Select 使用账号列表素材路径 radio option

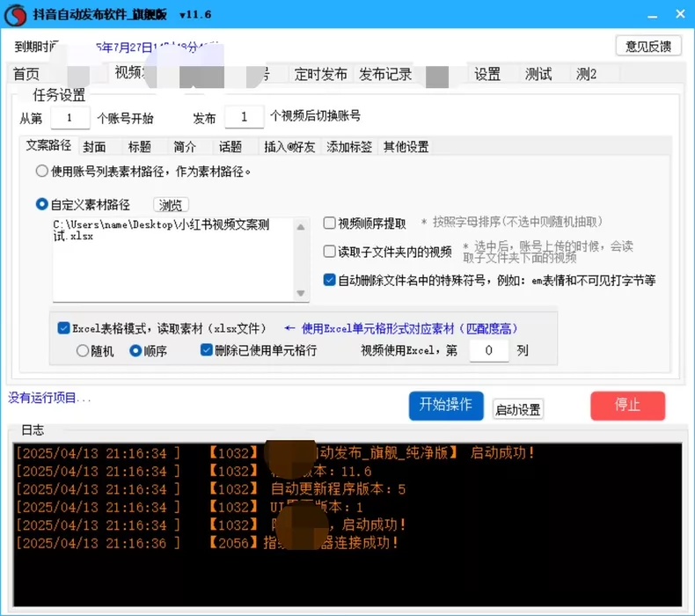coord(42,171)
